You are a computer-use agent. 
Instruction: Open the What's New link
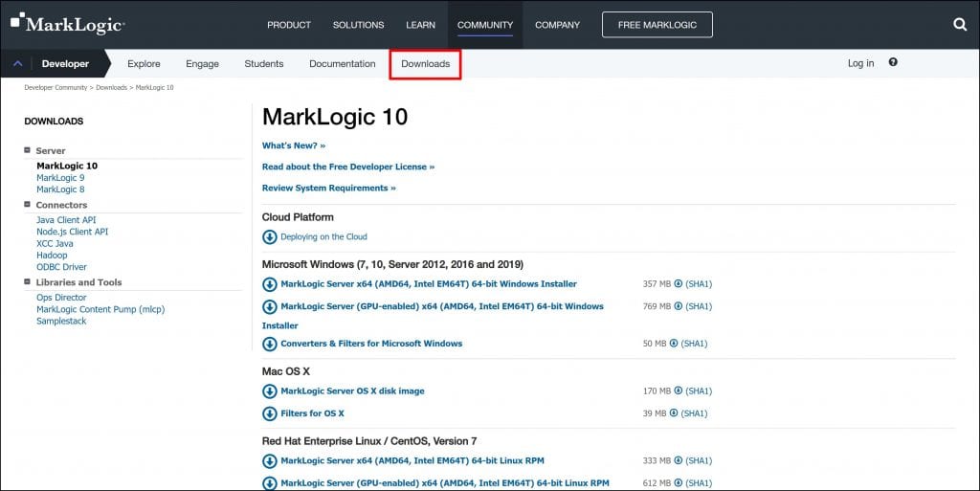(293, 145)
